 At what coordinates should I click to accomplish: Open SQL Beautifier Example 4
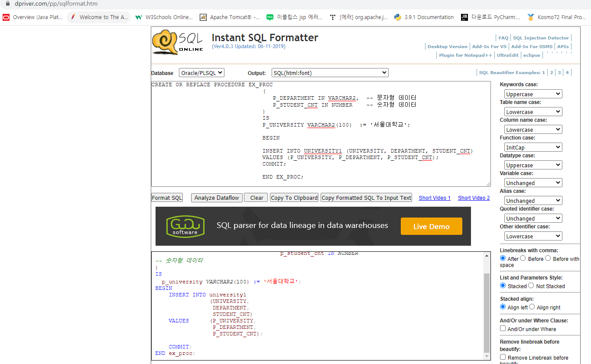[567, 73]
